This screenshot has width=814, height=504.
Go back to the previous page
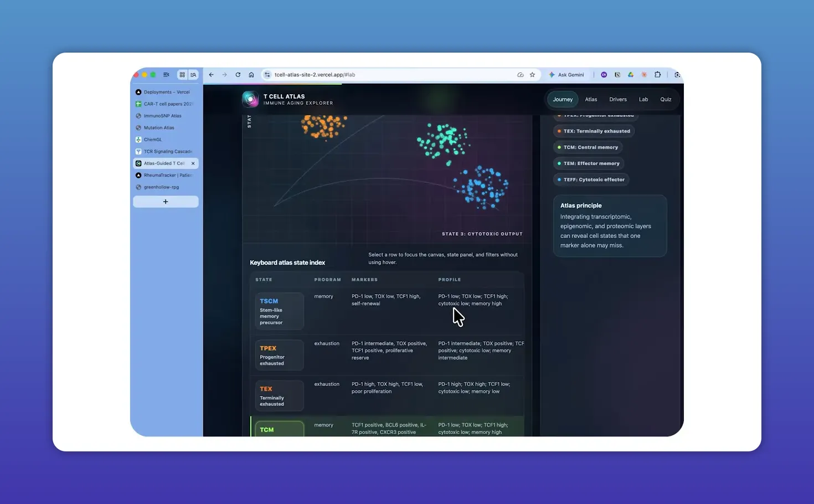point(211,75)
